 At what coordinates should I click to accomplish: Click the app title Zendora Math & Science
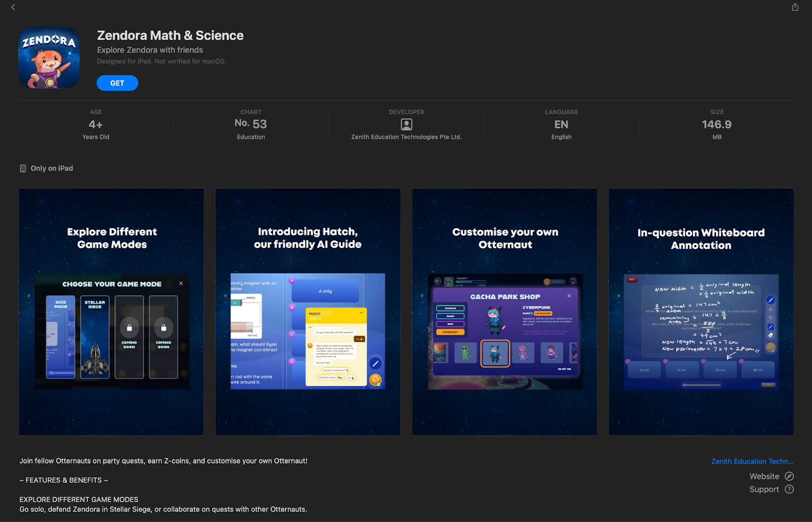point(171,36)
